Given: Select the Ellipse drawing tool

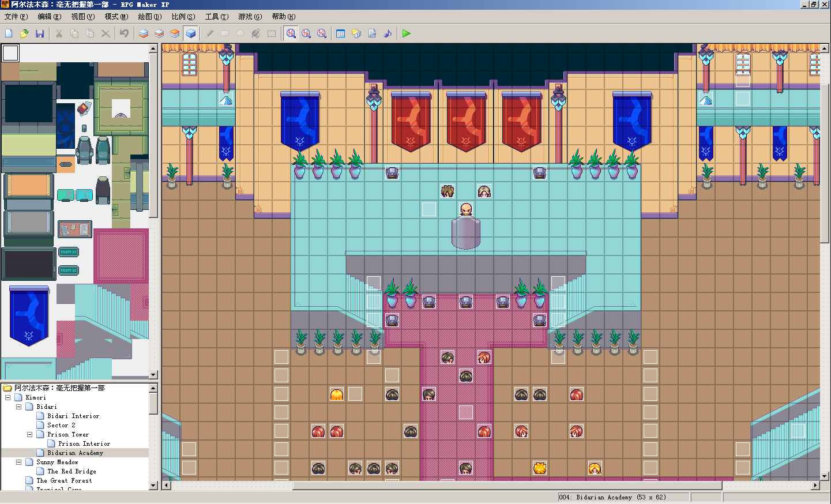Looking at the screenshot, I should pyautogui.click(x=240, y=33).
